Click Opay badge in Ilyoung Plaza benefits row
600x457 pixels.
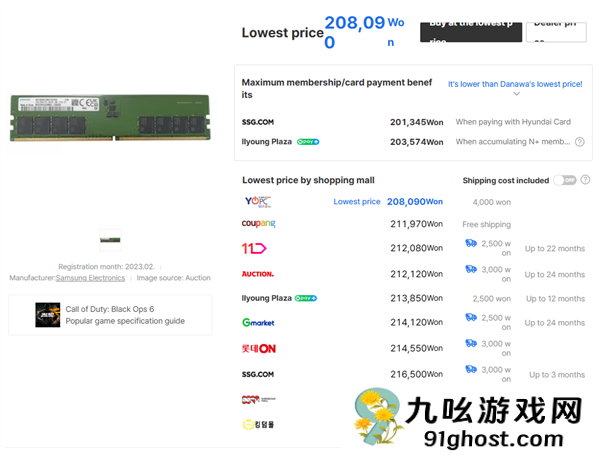(x=308, y=142)
